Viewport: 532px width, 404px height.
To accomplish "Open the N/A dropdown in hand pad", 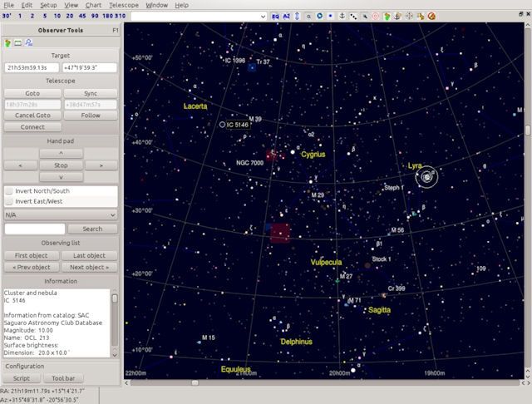I will tap(61, 215).
